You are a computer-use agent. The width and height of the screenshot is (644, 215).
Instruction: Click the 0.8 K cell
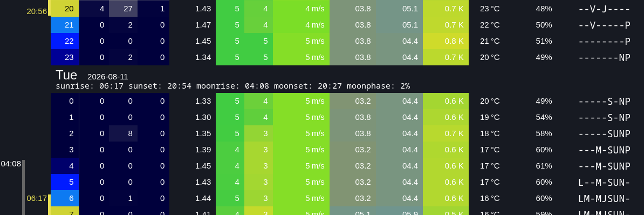coord(446,41)
